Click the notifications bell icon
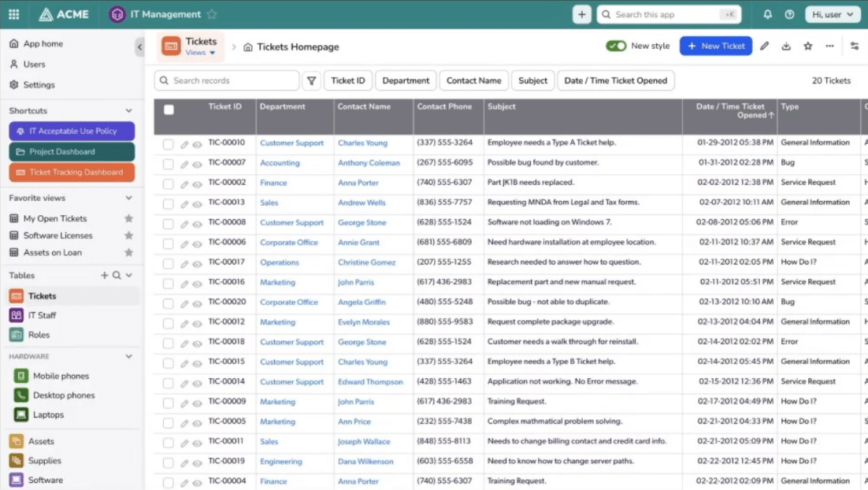The width and height of the screenshot is (868, 490). point(768,14)
